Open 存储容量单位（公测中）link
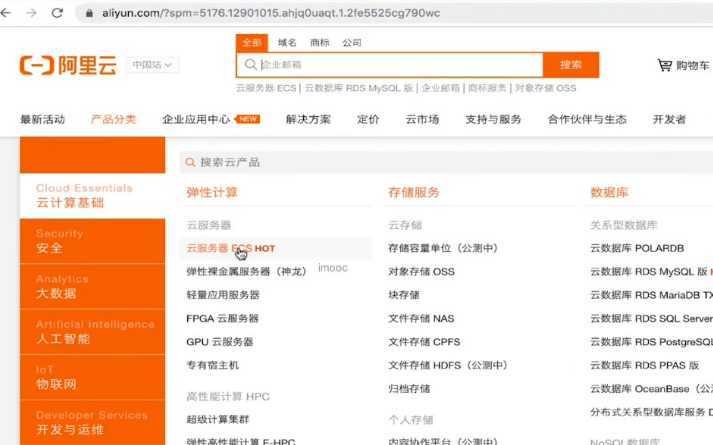 (x=443, y=248)
